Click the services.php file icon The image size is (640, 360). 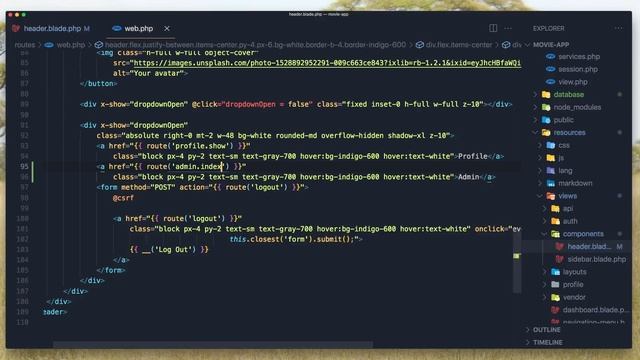point(550,57)
